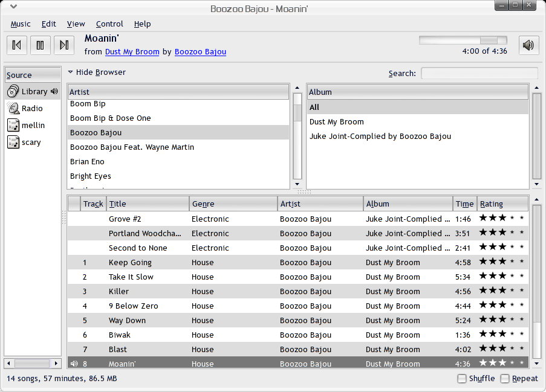
Task: Select song 9 Below Zero
Action: click(297, 306)
